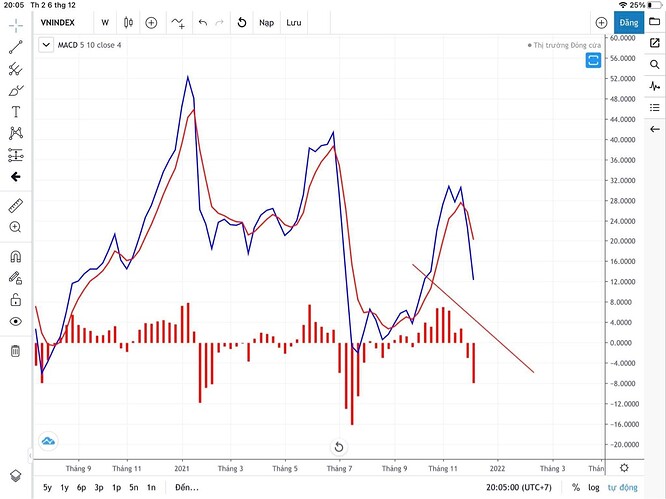
Task: Choose the brush drawing tool
Action: pos(16,90)
